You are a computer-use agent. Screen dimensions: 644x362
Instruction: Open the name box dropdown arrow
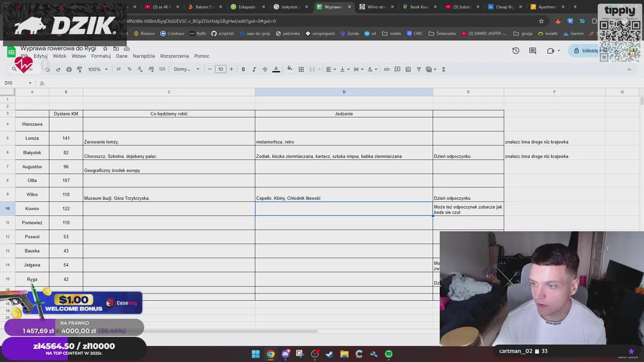[30, 83]
